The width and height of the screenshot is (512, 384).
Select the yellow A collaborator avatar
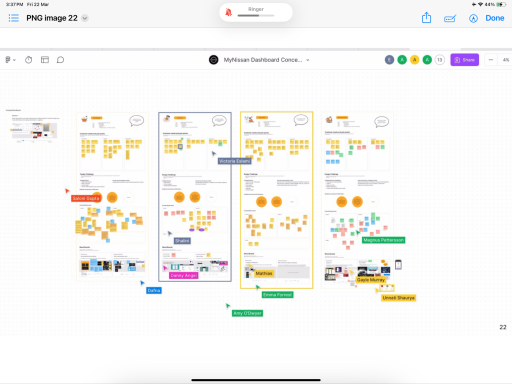point(414,60)
